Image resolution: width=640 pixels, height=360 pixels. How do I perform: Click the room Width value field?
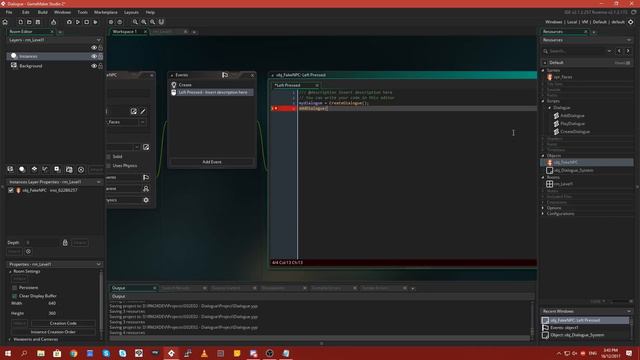52,304
